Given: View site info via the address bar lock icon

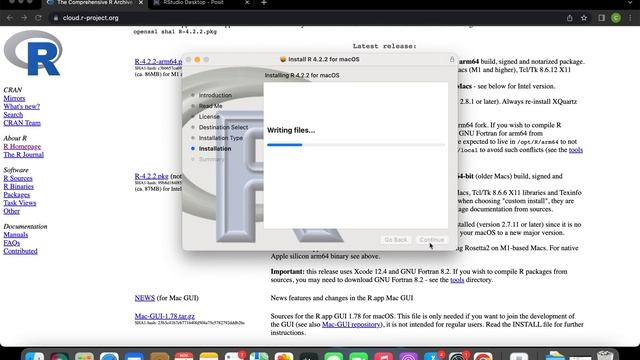Looking at the screenshot, I should click(56, 18).
